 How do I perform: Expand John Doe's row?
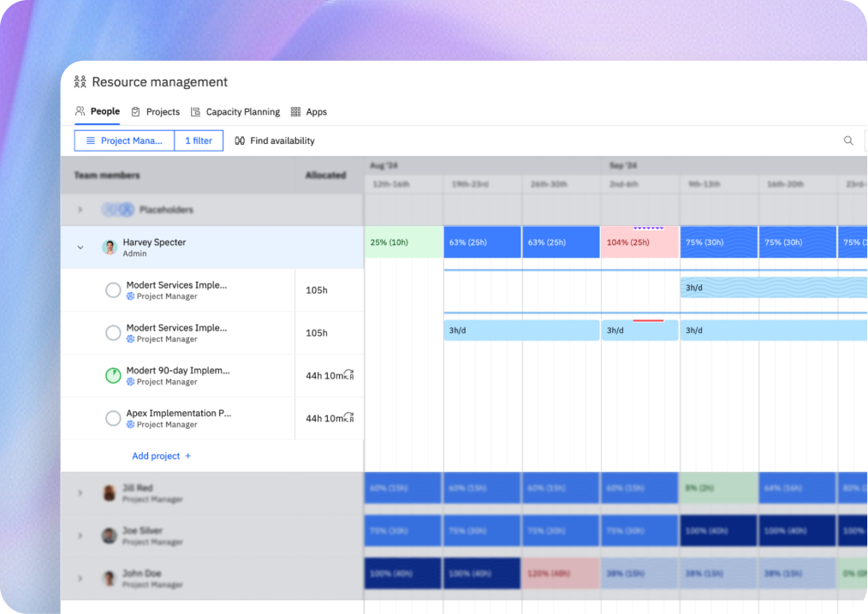(80, 578)
